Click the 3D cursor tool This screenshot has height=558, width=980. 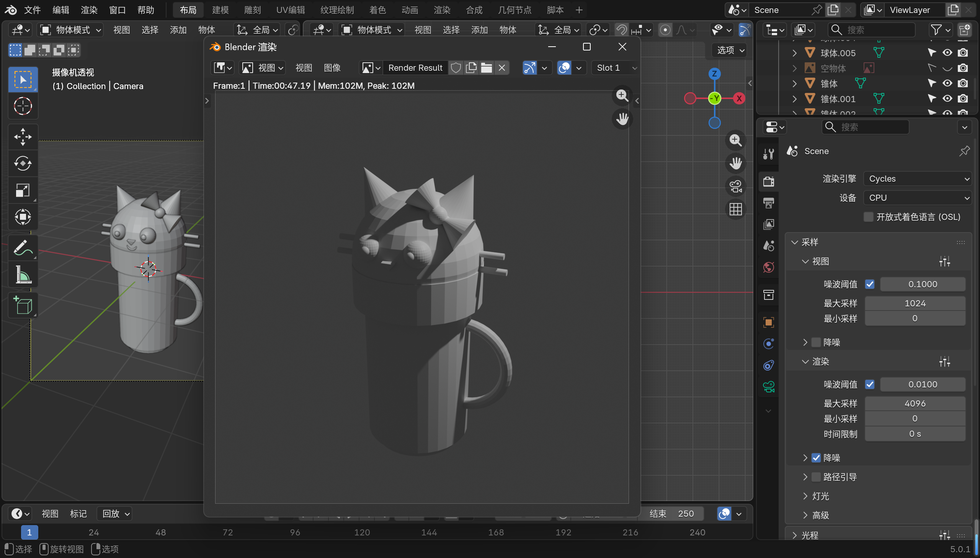(x=23, y=106)
